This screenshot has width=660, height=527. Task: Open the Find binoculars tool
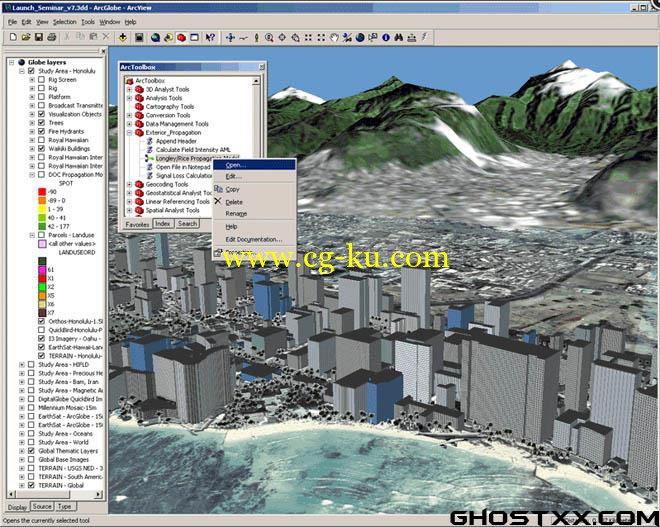pyautogui.click(x=399, y=37)
